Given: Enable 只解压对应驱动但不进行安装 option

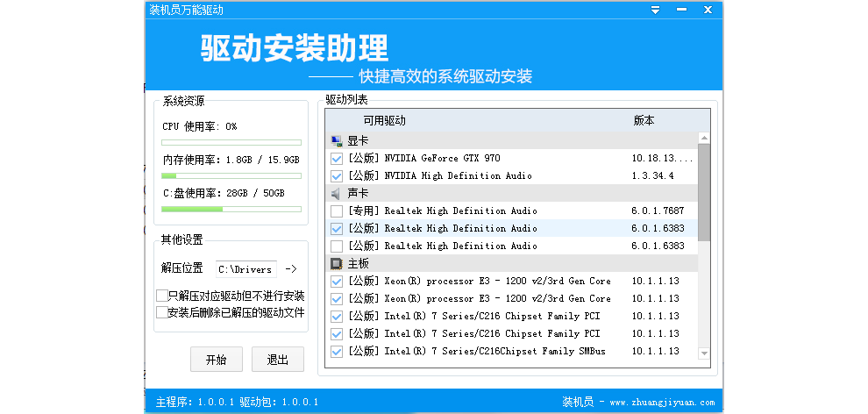Looking at the screenshot, I should [x=161, y=296].
